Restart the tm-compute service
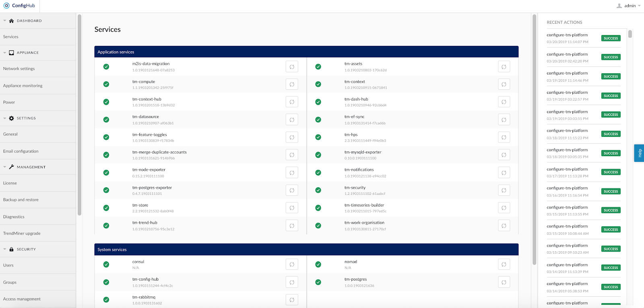This screenshot has width=644, height=308. click(292, 85)
